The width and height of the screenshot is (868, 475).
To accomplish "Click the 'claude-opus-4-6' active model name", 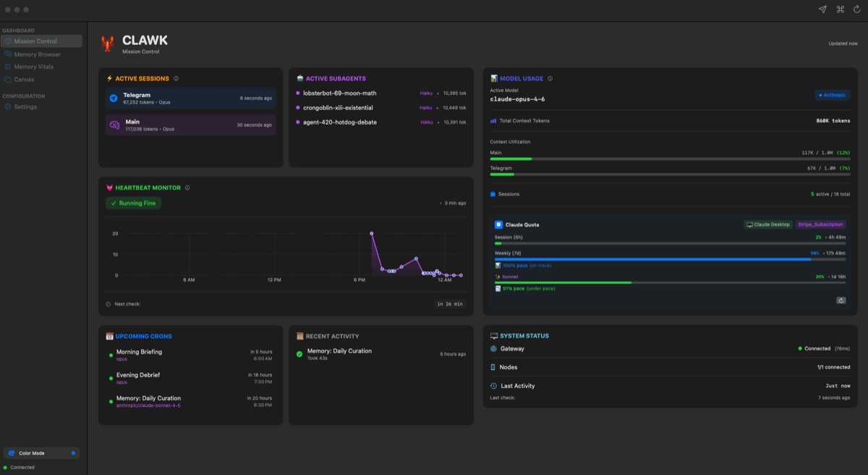I will [517, 99].
